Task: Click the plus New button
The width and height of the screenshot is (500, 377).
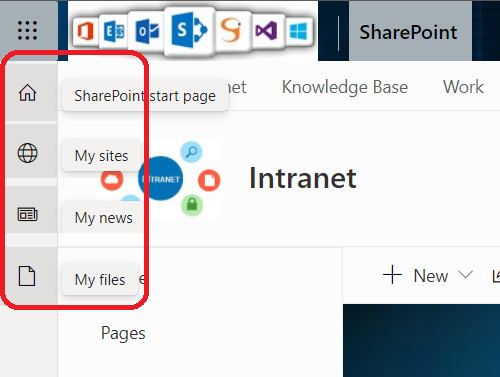Action: (x=415, y=275)
